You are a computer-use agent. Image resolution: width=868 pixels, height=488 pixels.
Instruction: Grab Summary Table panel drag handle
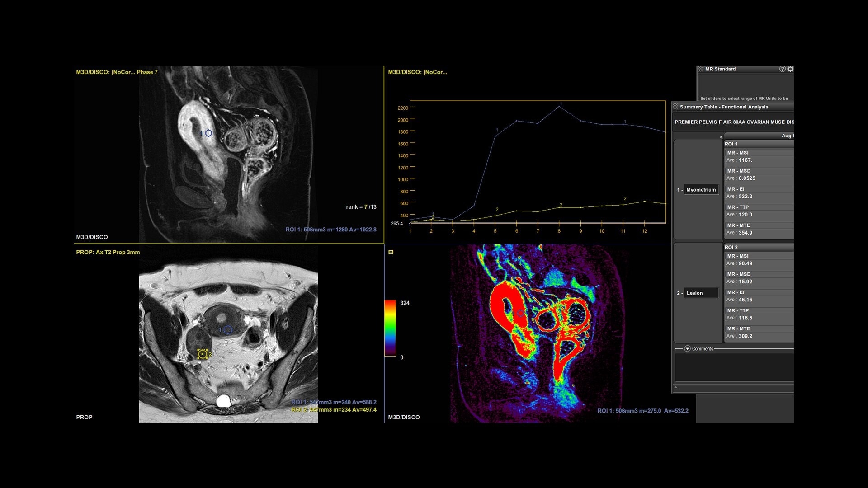click(675, 107)
